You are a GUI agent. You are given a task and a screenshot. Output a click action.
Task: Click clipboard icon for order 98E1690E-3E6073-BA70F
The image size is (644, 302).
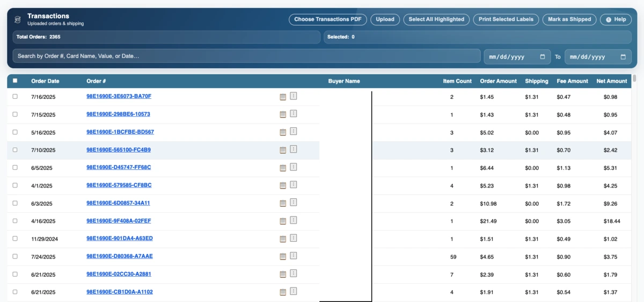pyautogui.click(x=283, y=97)
